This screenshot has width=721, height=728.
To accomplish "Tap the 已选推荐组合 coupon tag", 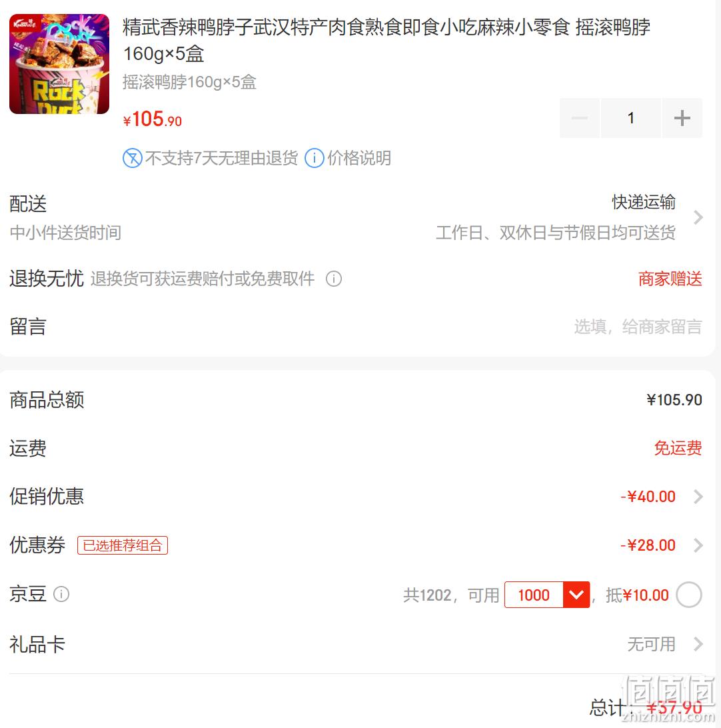I will click(123, 545).
